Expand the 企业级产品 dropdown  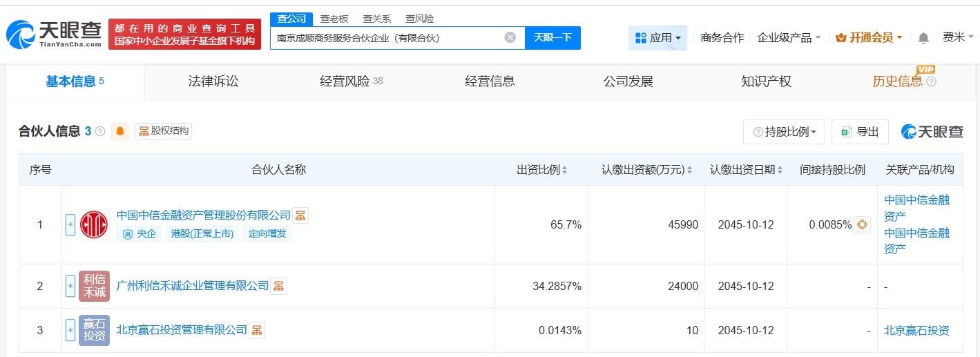(789, 38)
